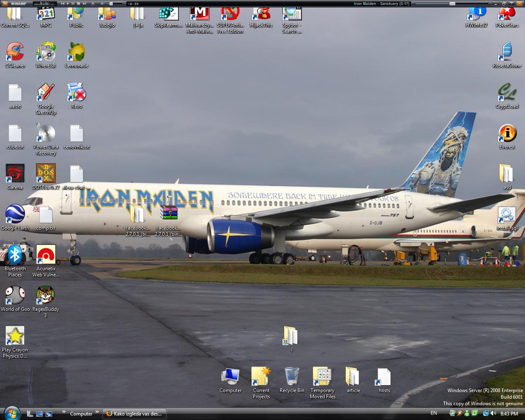
Task: Select the aa.txt file
Action: (15, 96)
